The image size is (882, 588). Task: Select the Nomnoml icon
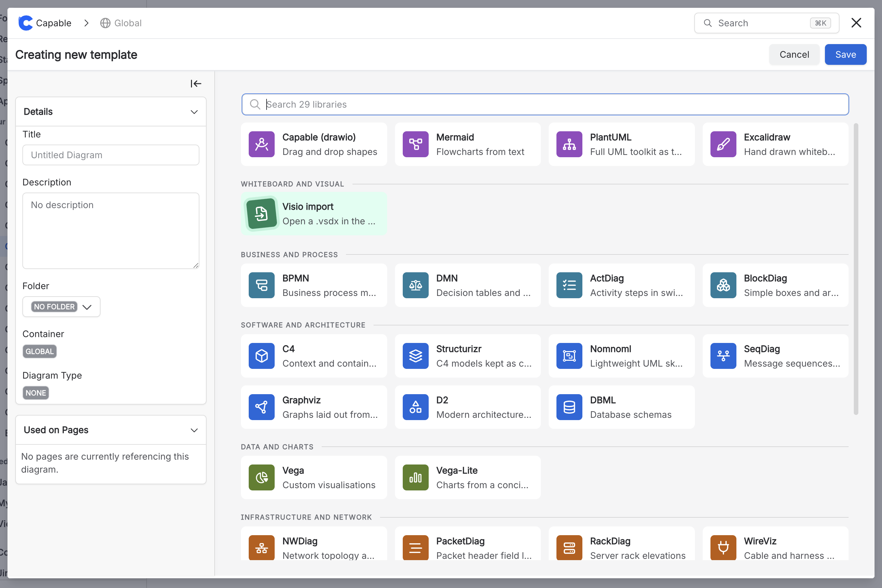(569, 356)
